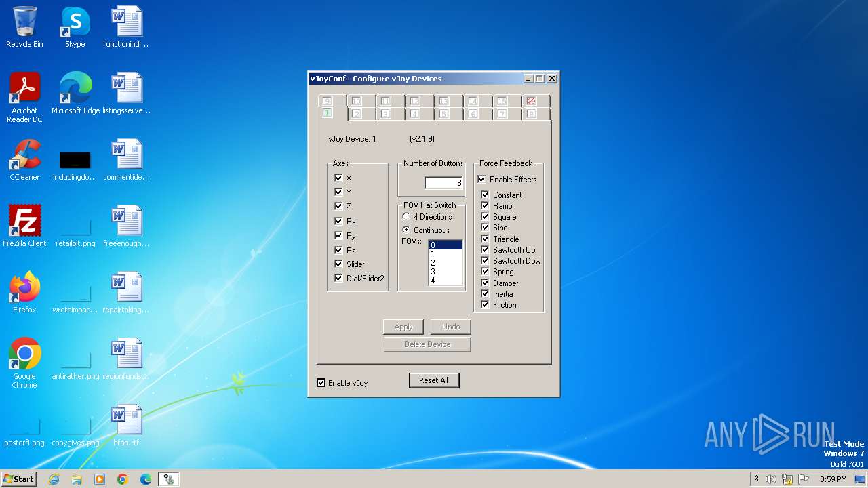868x488 pixels.
Task: Select the copygives.png file
Action: pyautogui.click(x=75, y=430)
